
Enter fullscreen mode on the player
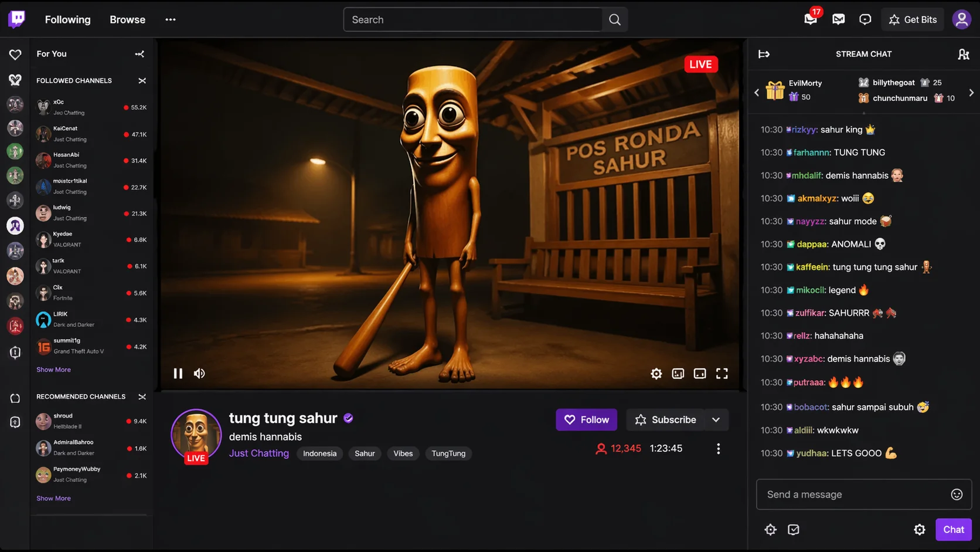(x=722, y=374)
